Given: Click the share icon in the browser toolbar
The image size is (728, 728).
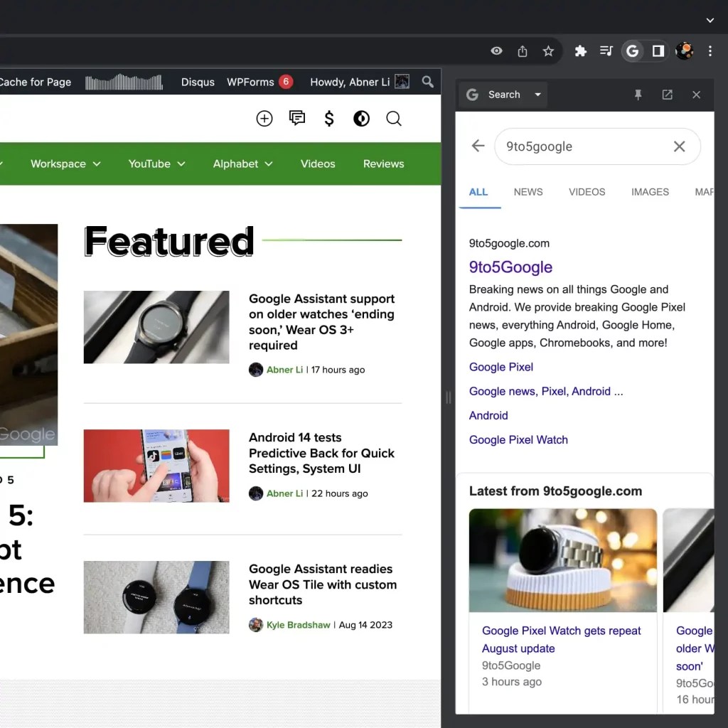Looking at the screenshot, I should tap(523, 51).
